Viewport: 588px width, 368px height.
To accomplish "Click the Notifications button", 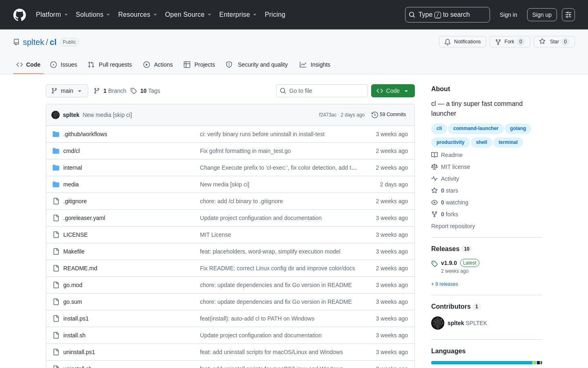I will [x=463, y=42].
